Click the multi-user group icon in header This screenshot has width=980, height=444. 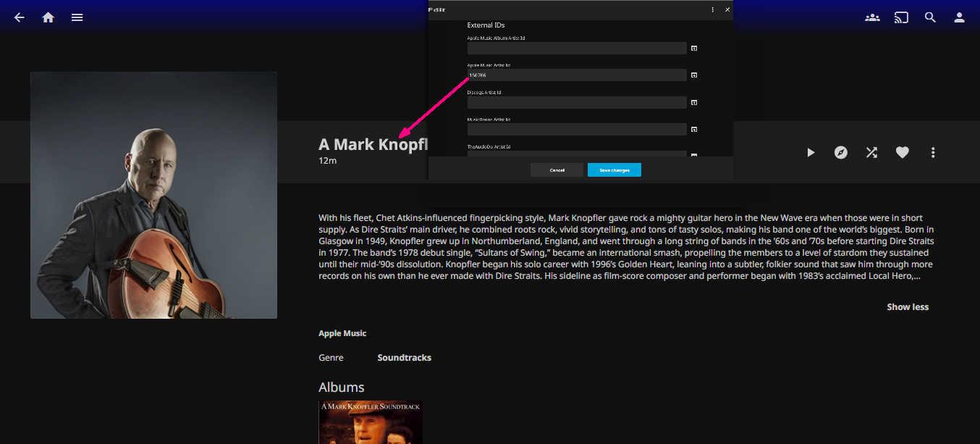coord(872,17)
